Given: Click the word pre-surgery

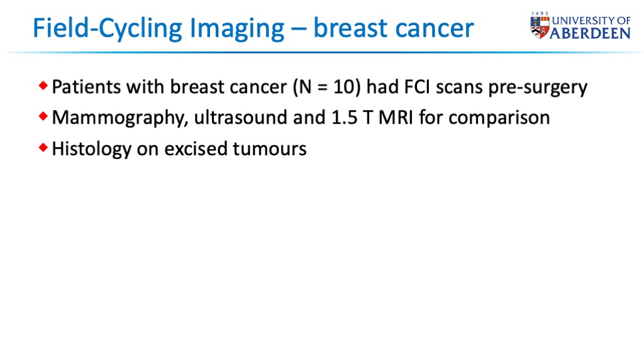Looking at the screenshot, I should tap(538, 88).
